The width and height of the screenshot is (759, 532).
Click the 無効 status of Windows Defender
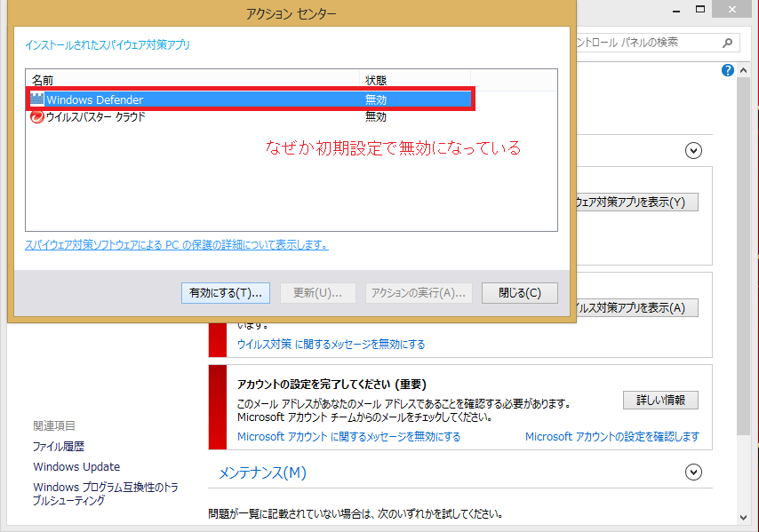point(376,99)
